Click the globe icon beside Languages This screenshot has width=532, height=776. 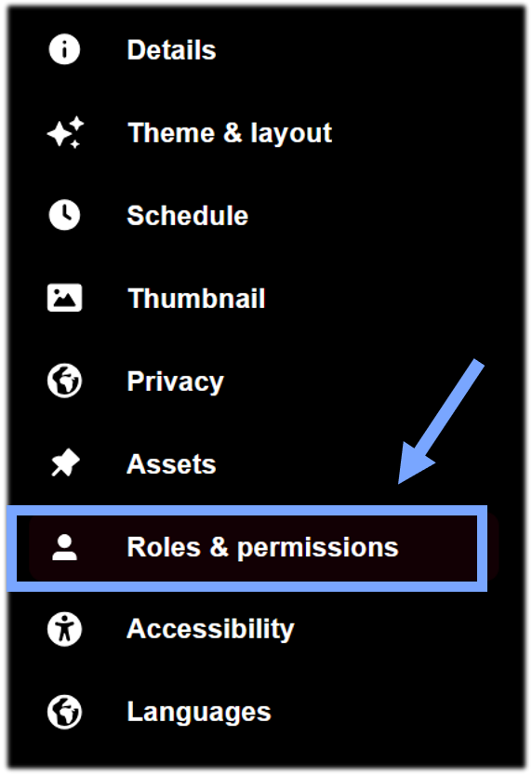coord(64,712)
